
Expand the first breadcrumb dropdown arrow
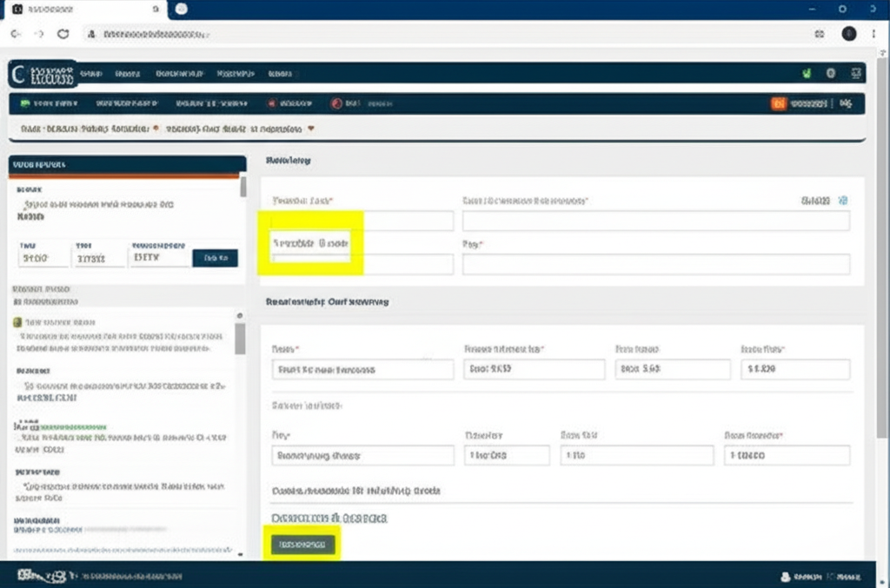156,129
